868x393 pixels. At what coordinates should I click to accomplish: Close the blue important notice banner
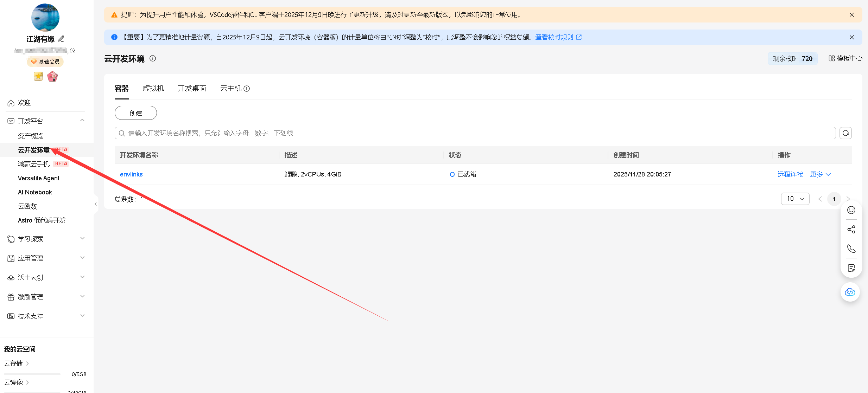pos(851,37)
